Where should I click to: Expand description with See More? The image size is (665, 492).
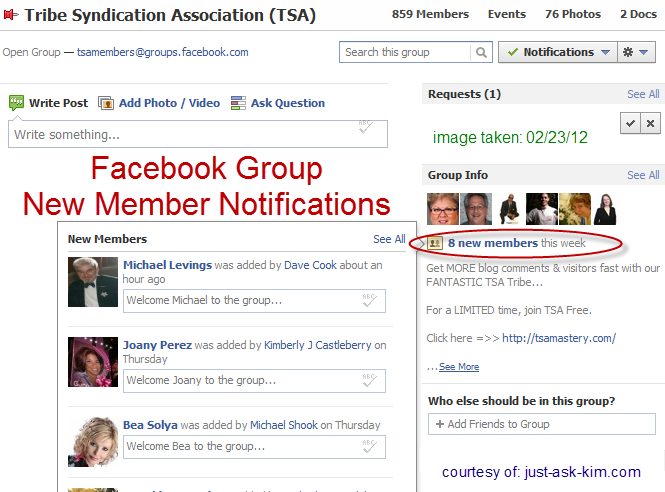point(459,366)
